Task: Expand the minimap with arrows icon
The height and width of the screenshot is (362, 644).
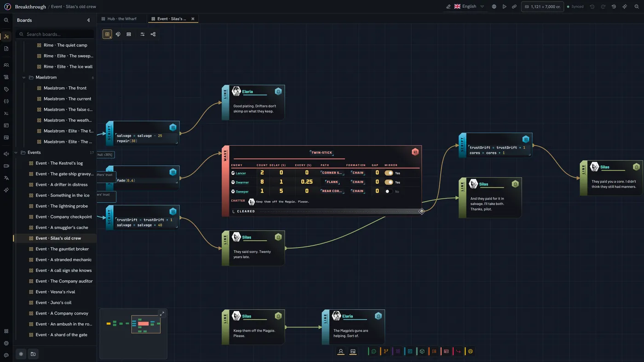Action: tap(161, 314)
